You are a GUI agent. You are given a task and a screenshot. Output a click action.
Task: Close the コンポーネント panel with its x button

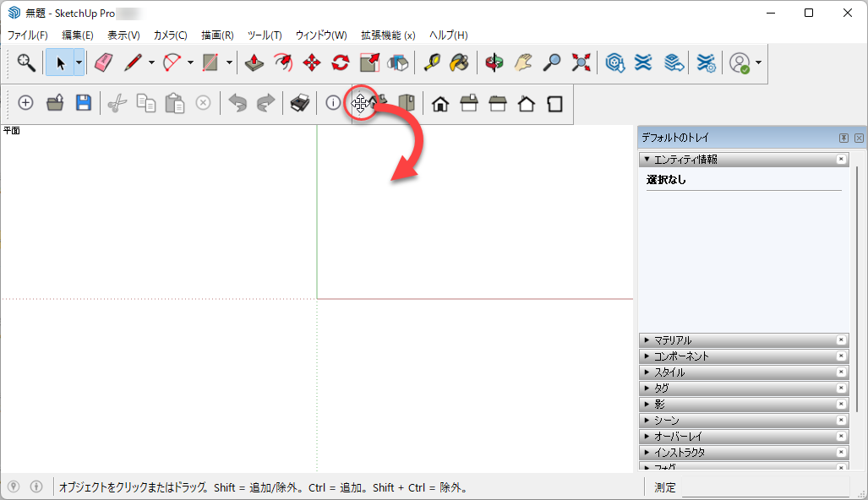841,356
